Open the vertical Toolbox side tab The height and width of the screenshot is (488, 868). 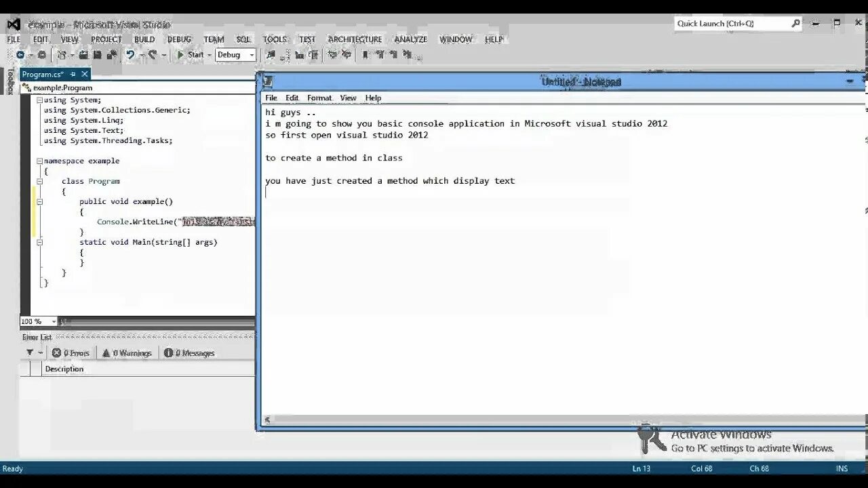pos(10,81)
